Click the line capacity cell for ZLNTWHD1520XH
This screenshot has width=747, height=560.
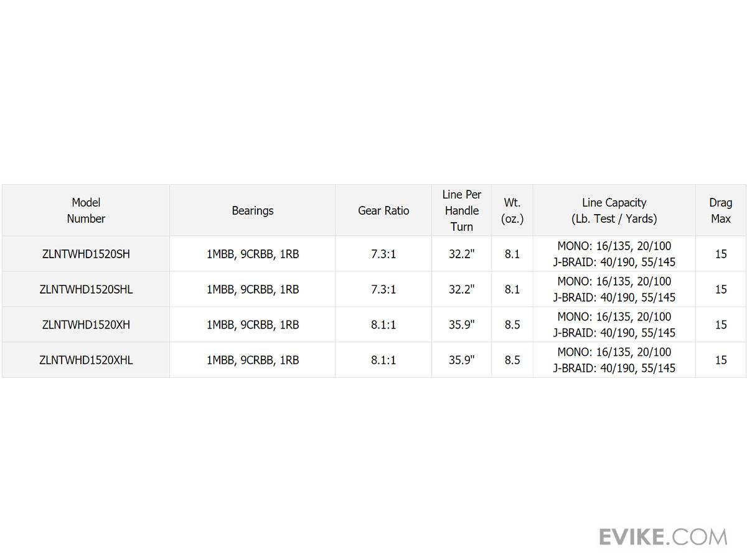tap(614, 325)
